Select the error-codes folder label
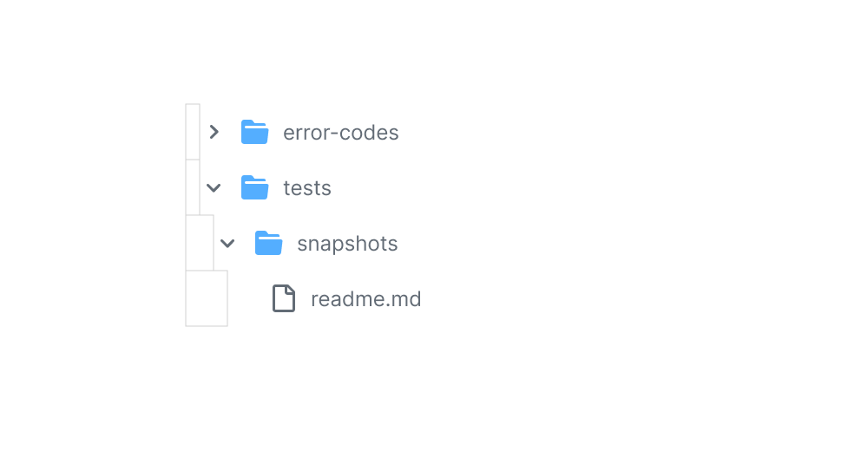Screen dimensions: 868x451 click(340, 133)
